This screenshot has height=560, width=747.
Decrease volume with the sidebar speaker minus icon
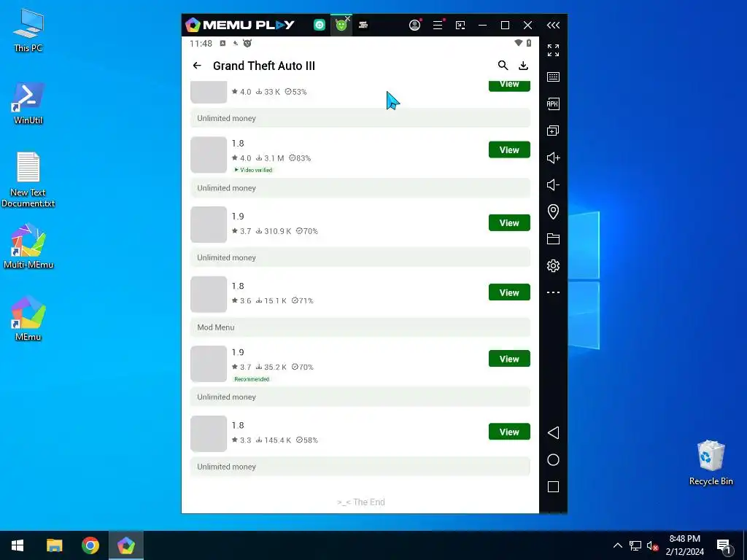tap(553, 184)
